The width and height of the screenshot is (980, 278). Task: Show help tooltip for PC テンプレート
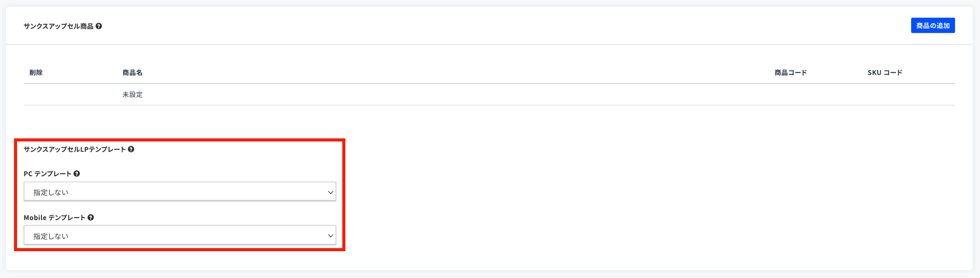coord(77,174)
